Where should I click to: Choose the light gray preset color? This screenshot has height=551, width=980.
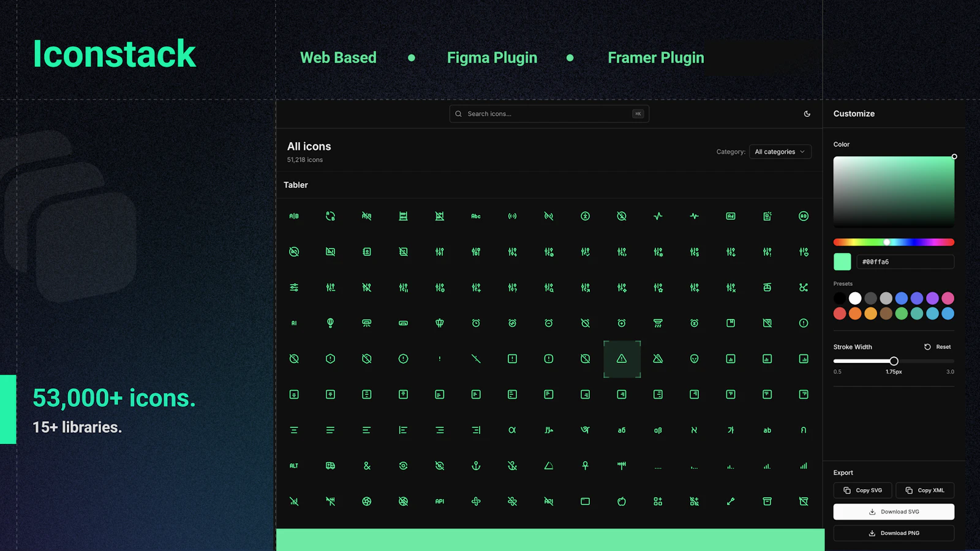[x=886, y=298]
